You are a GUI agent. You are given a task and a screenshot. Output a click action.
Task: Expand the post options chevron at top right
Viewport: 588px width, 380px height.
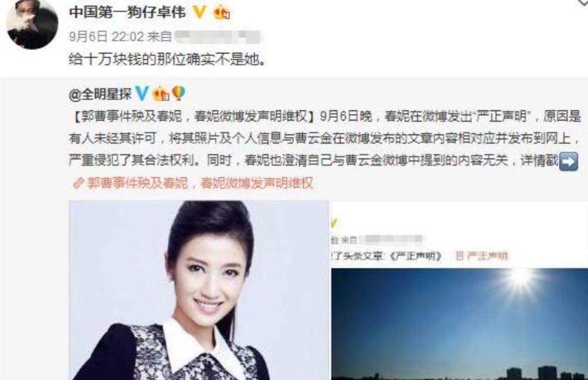[583, 3]
